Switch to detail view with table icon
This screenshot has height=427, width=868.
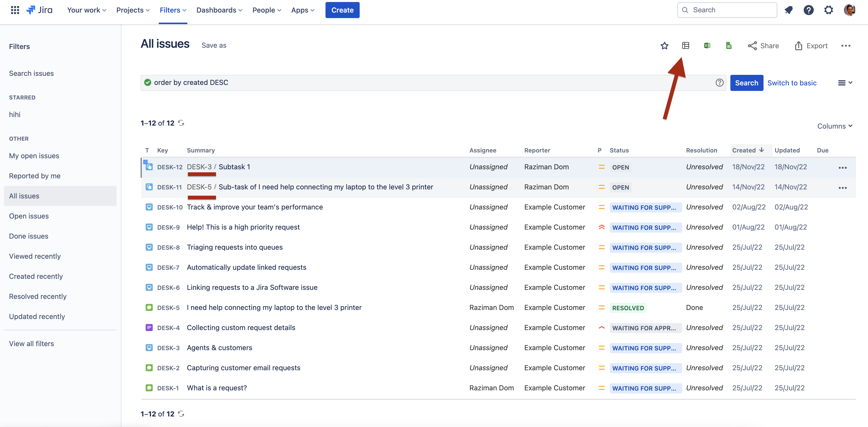point(686,45)
